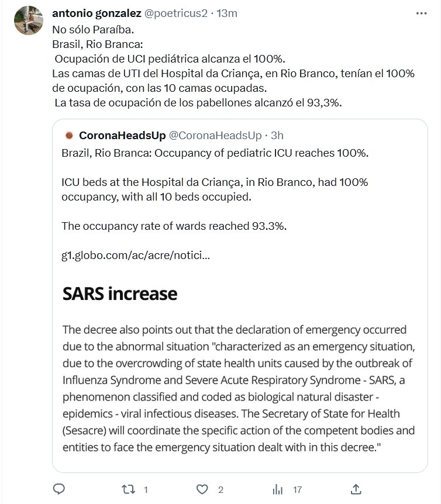Open the three-dot more options menu
Screen dimensions: 441x504
(420, 13)
